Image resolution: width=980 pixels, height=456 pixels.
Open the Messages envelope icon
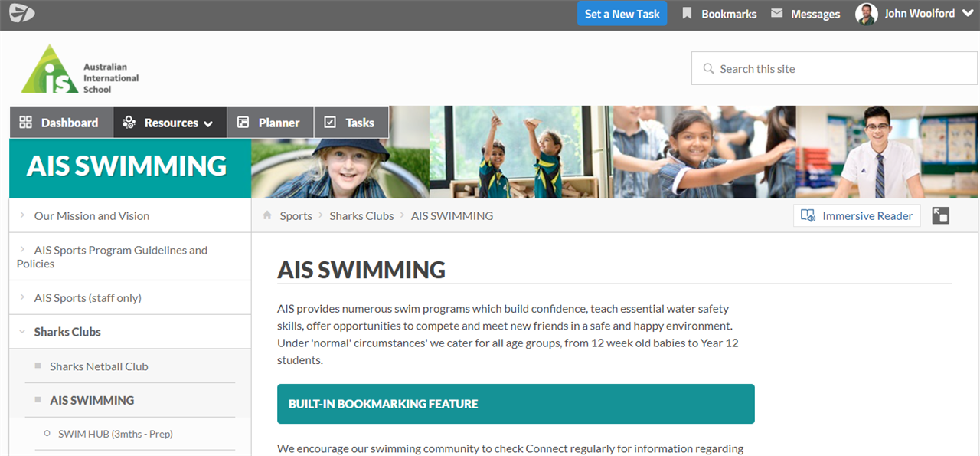pos(776,13)
